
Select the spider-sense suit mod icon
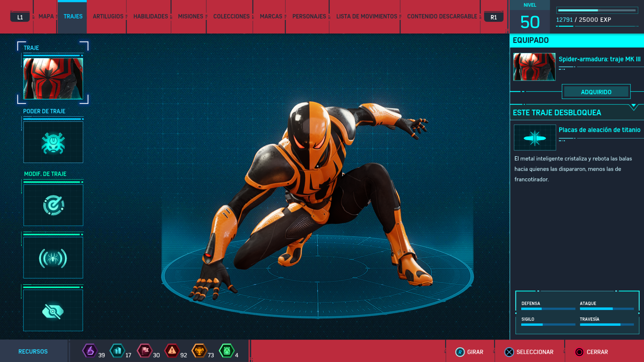(x=53, y=258)
